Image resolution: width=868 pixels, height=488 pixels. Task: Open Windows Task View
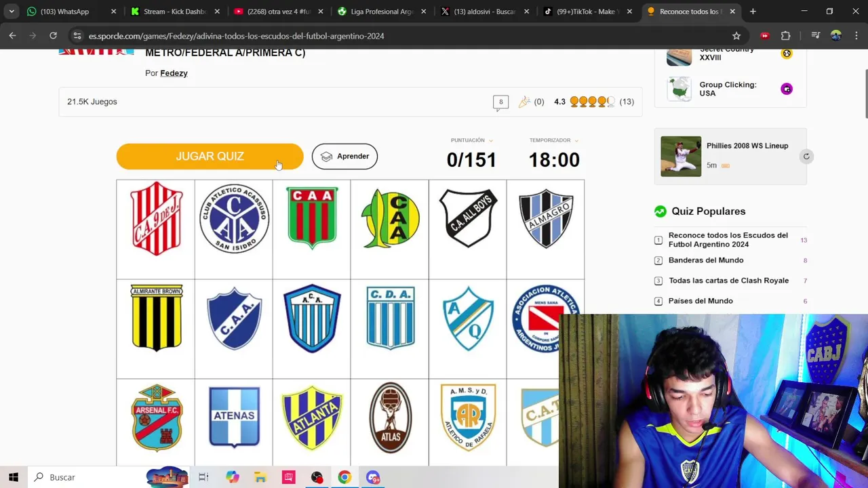coord(203,477)
